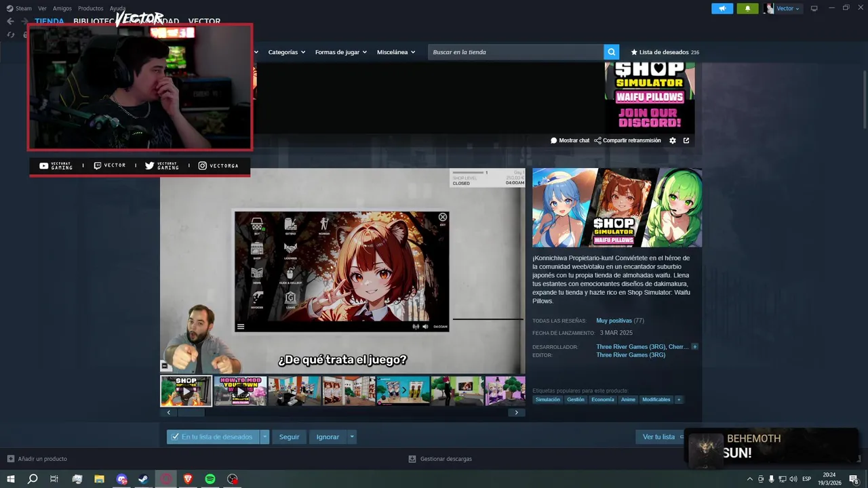The width and height of the screenshot is (868, 488).
Task: Click the Big Picture mode monitor icon
Action: pos(814,8)
